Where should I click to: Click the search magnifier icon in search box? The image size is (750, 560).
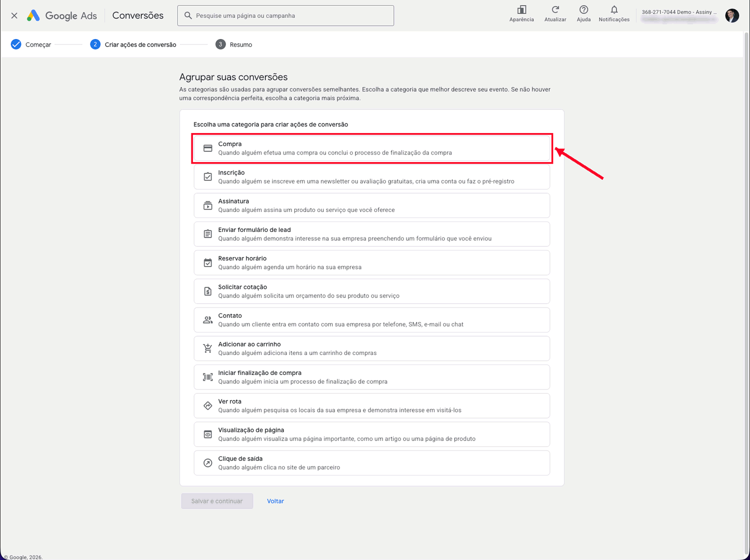[x=188, y=15]
